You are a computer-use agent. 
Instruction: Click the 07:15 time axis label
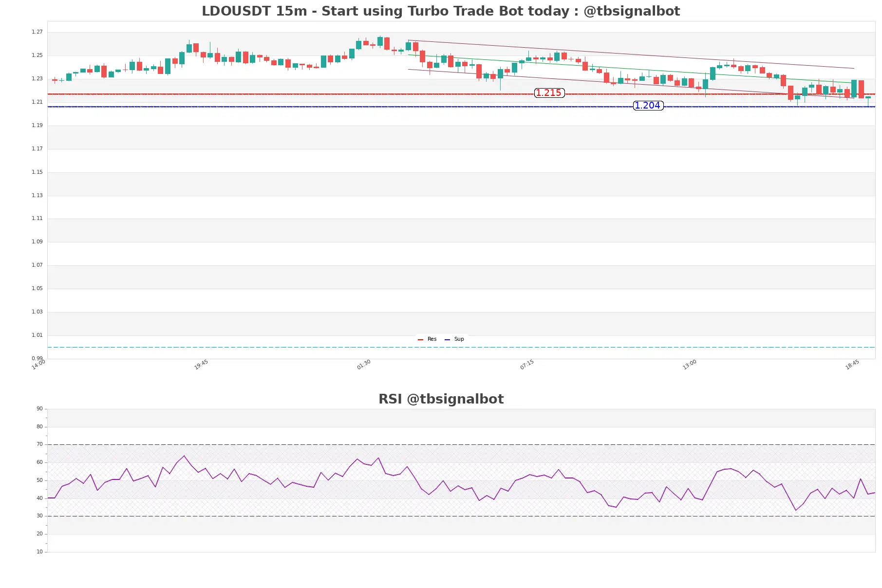[527, 365]
